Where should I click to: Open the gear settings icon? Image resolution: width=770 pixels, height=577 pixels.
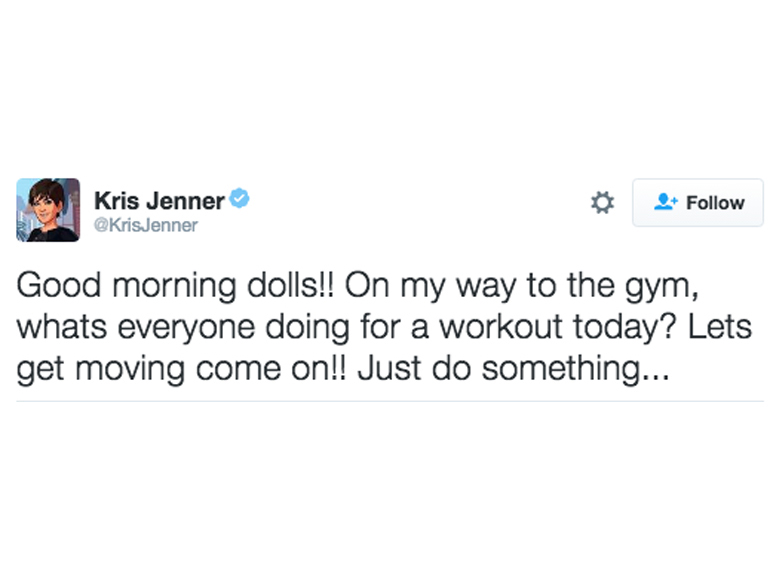tap(602, 203)
